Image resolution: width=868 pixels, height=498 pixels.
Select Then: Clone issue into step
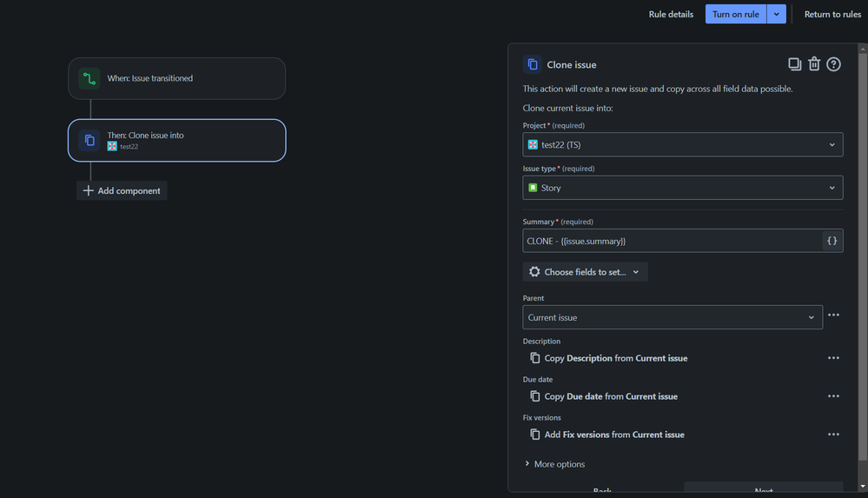[x=176, y=140]
